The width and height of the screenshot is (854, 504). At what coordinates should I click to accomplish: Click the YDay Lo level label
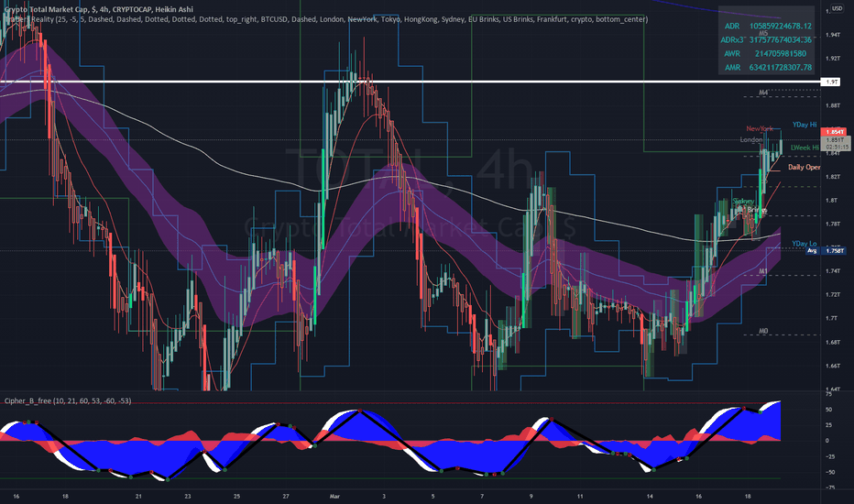804,244
